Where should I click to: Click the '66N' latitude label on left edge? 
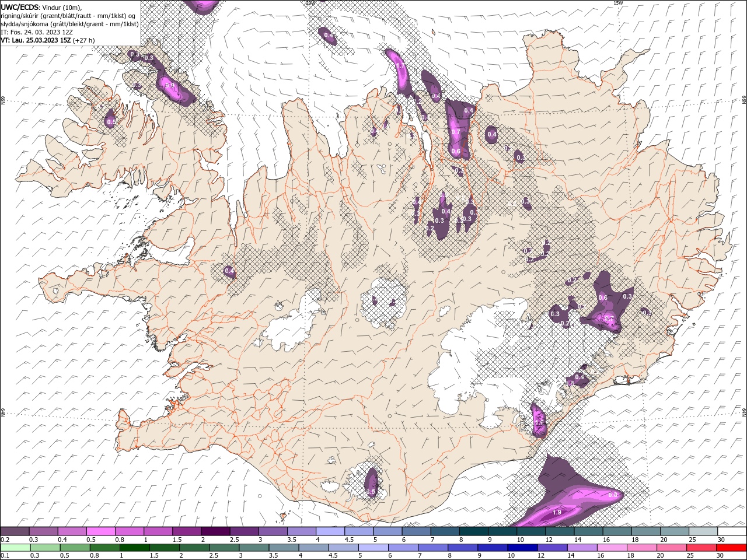[3, 101]
